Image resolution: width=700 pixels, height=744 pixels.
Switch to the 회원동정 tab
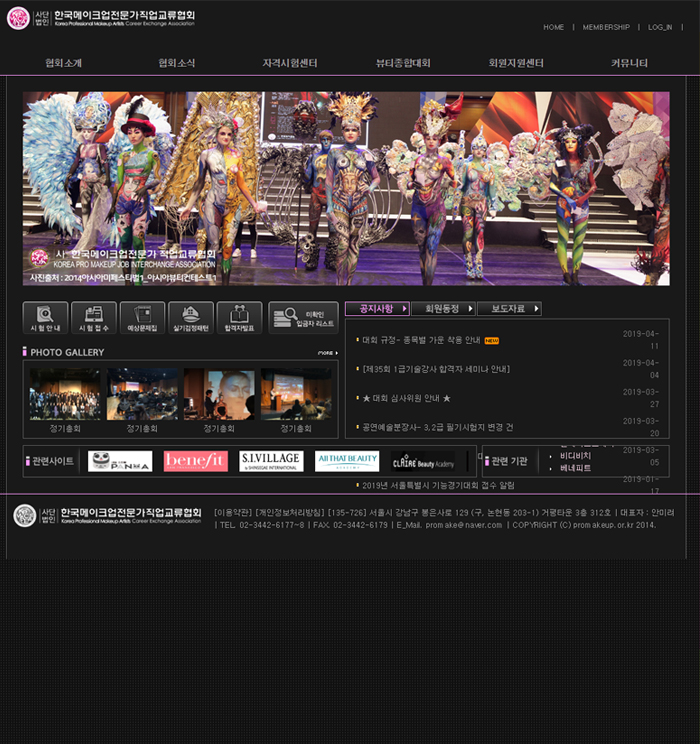[441, 309]
